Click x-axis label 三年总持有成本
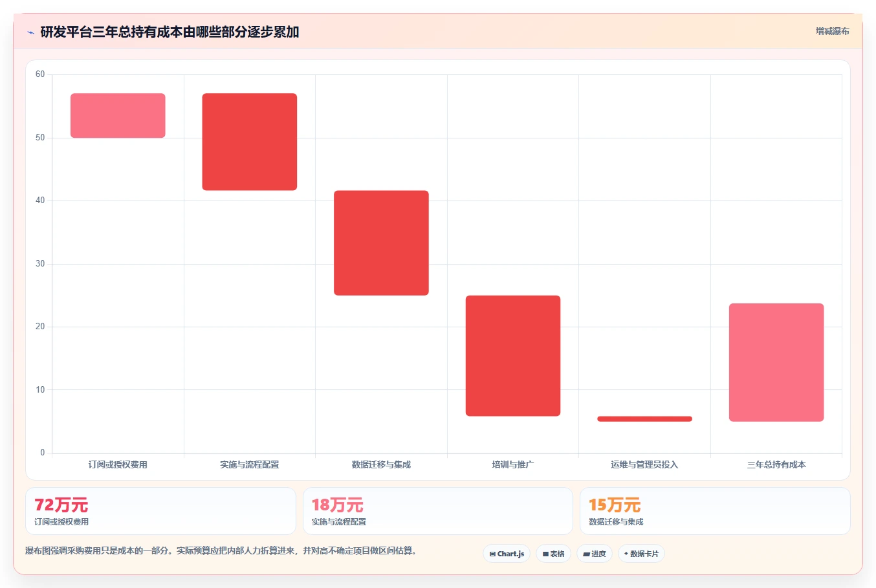 (x=776, y=464)
